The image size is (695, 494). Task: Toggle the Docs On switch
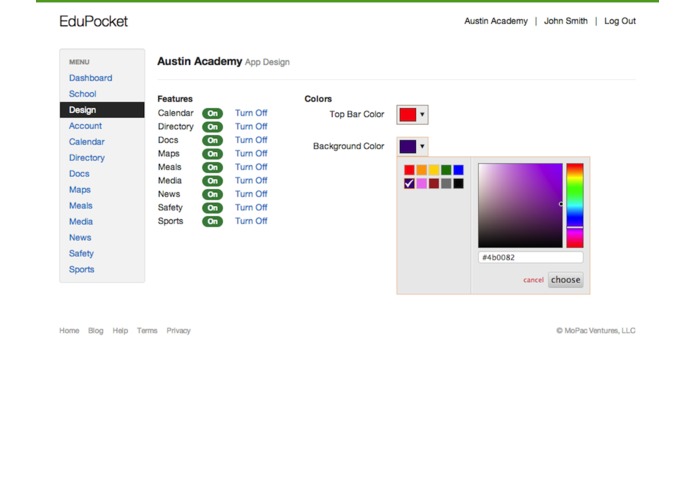click(x=212, y=140)
